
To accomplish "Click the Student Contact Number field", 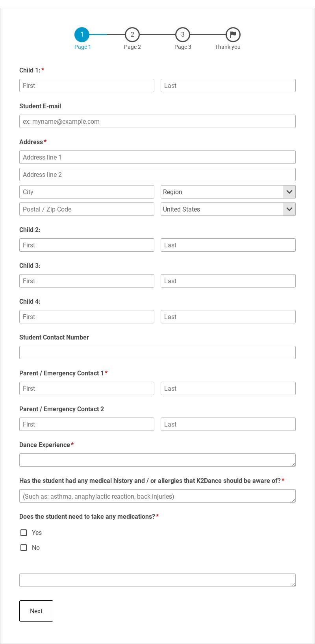I will pos(157,353).
